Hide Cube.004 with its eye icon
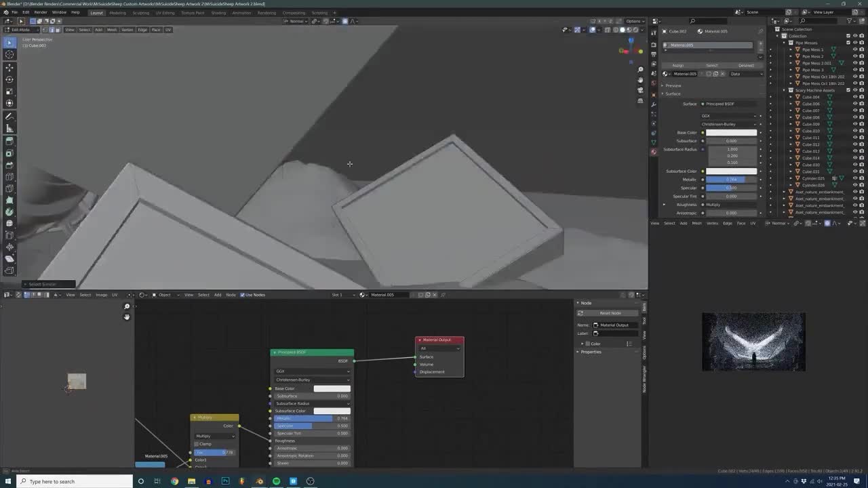The image size is (868, 488). pyautogui.click(x=854, y=97)
